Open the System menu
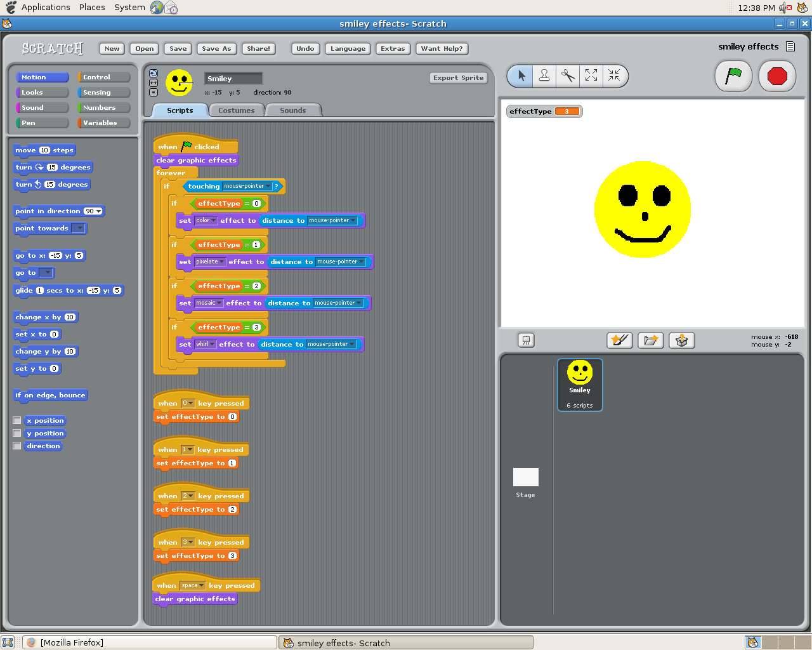812x650 pixels. click(129, 8)
